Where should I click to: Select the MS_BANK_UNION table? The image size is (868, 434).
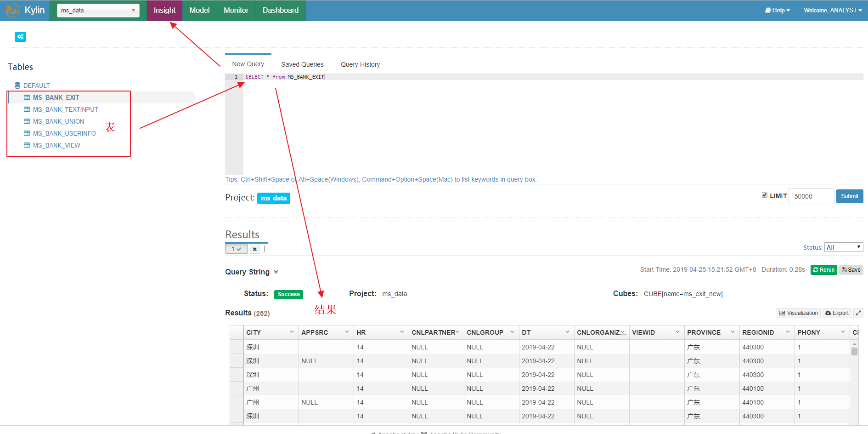pos(58,121)
